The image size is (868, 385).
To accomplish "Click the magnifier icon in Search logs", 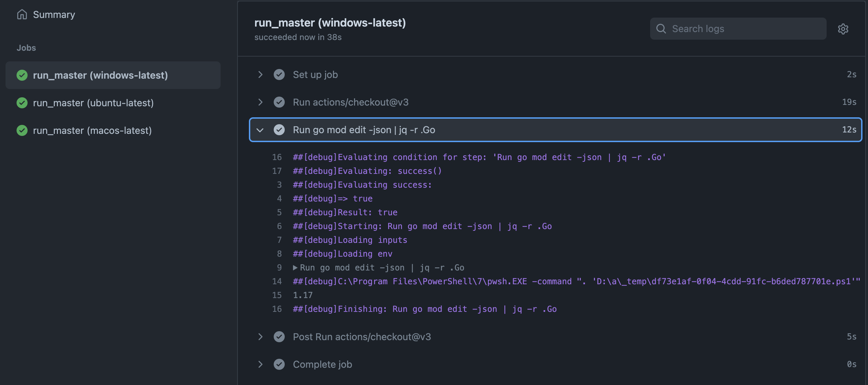I will tap(661, 29).
